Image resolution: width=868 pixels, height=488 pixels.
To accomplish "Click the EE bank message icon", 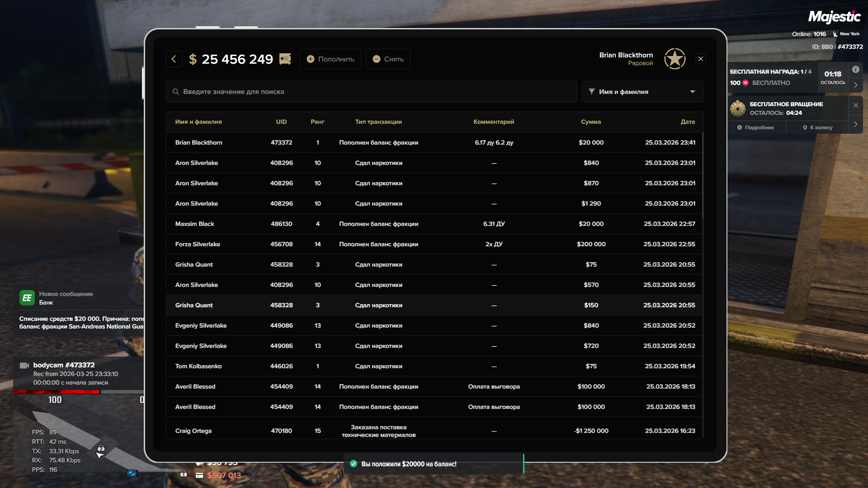I will coord(27,298).
